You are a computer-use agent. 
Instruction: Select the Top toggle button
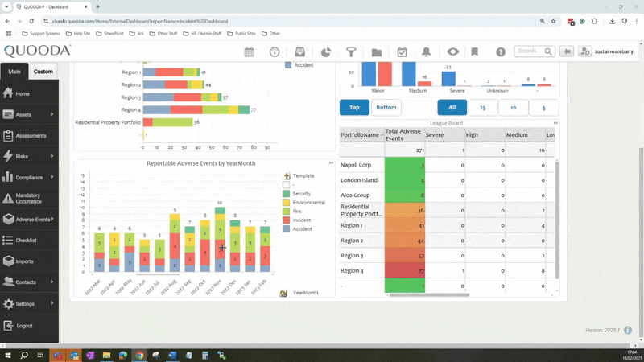tap(354, 108)
